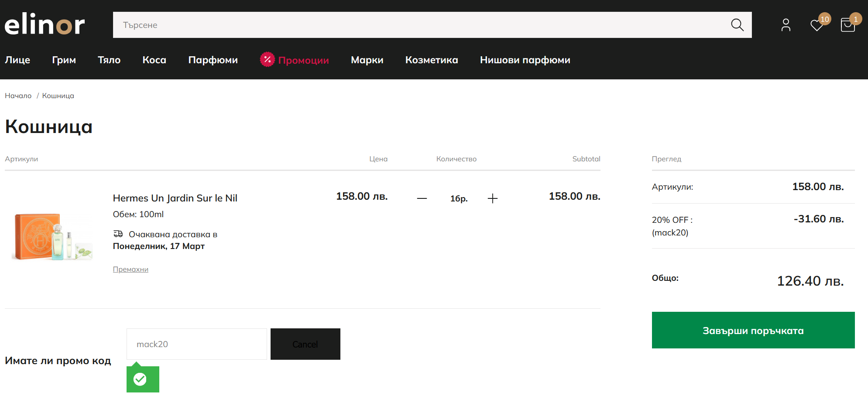Screen dimensions: 868x399
Task: Open the Грим menu category
Action: pyautogui.click(x=64, y=60)
